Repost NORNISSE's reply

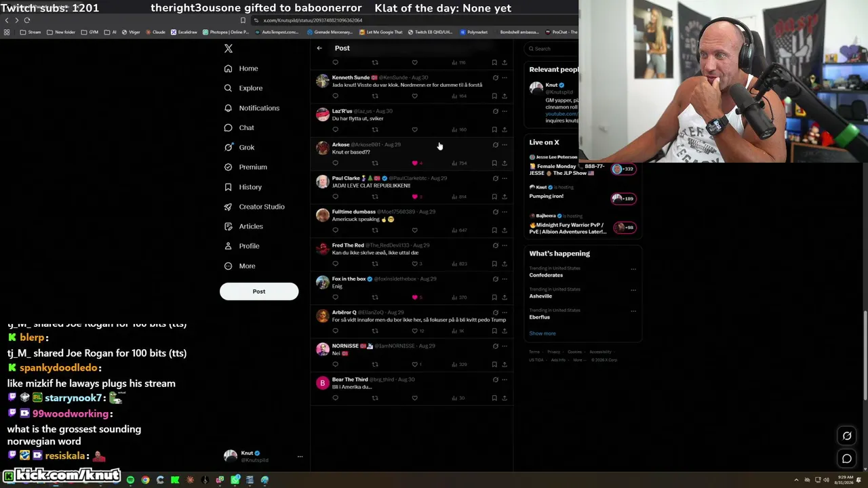tap(375, 364)
